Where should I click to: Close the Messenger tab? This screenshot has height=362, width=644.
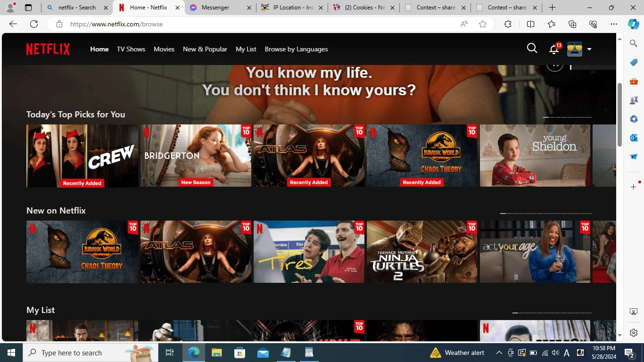click(248, 8)
